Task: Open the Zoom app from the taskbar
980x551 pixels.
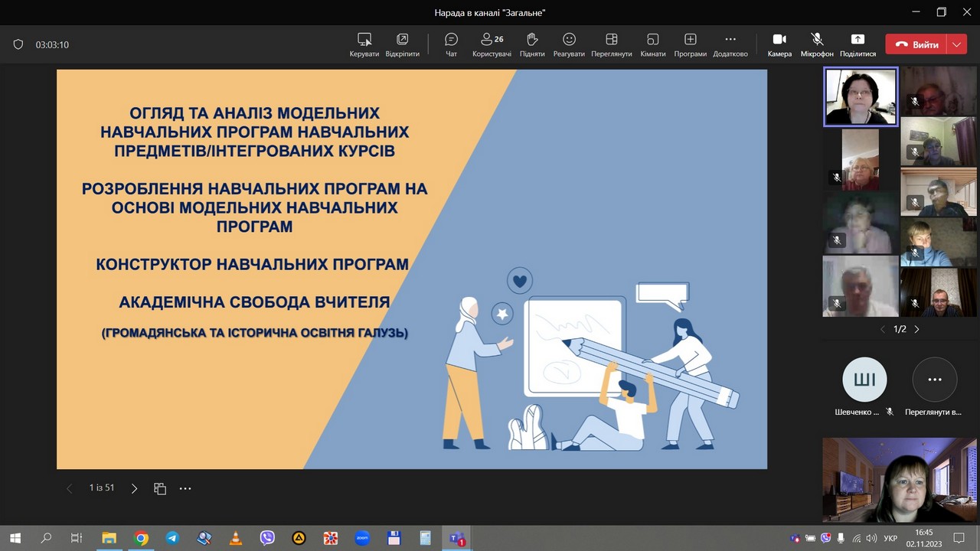Action: 362,538
